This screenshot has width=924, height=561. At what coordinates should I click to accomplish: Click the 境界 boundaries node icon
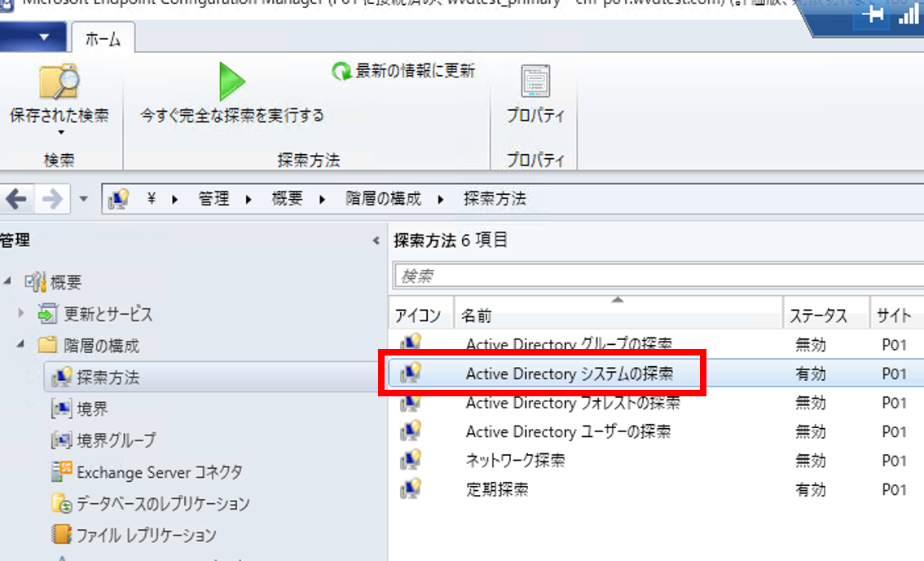click(61, 409)
